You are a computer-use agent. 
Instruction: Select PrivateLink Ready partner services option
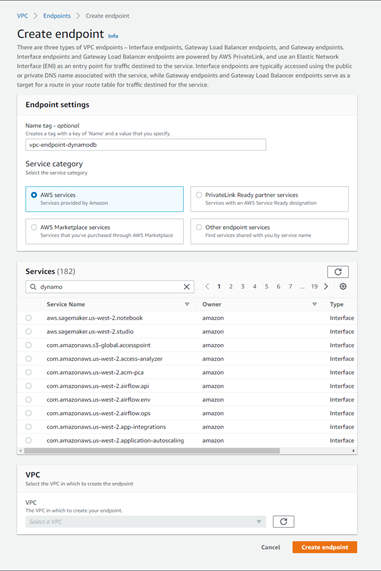coord(269,199)
